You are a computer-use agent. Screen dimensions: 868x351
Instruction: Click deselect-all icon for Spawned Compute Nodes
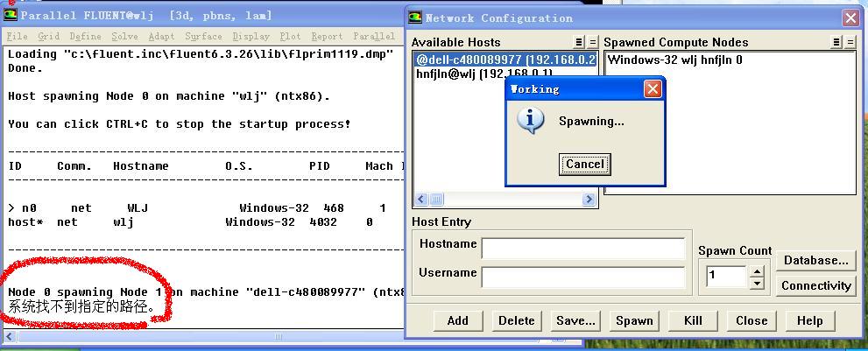849,42
